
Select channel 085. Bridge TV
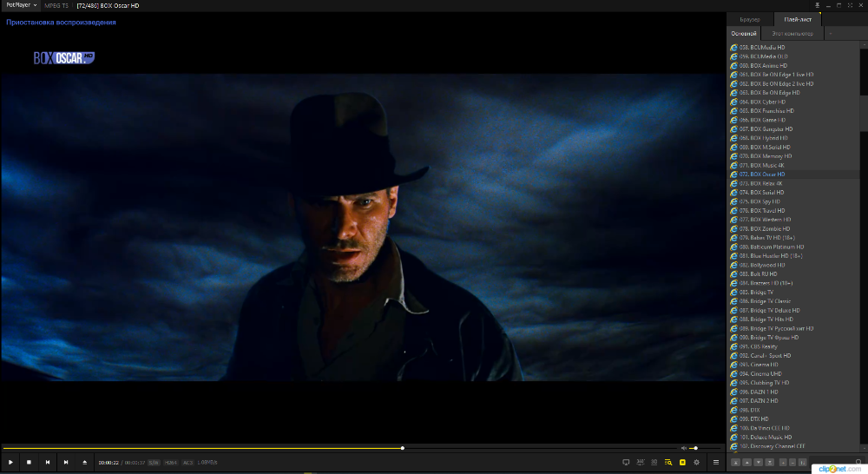click(794, 293)
